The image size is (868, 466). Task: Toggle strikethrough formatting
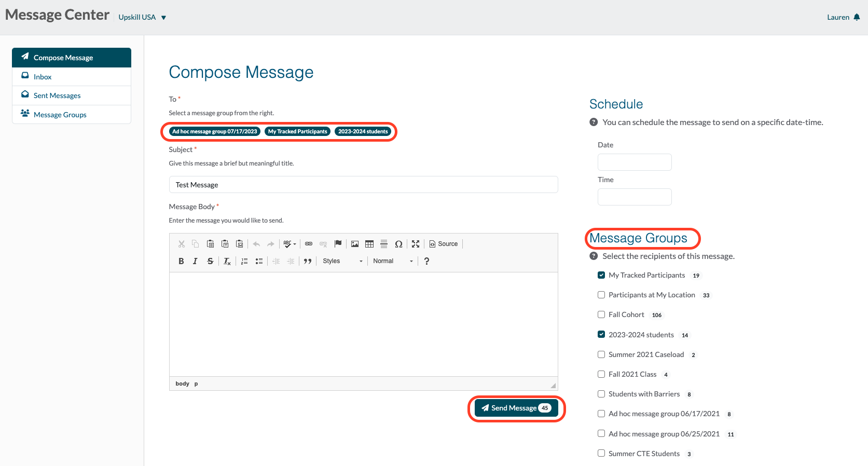[210, 261]
